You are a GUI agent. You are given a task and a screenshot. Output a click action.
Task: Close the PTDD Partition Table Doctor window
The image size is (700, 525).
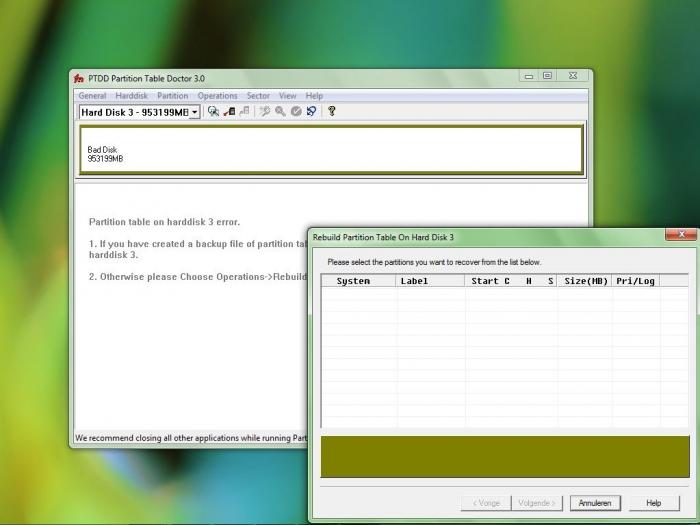[573, 76]
